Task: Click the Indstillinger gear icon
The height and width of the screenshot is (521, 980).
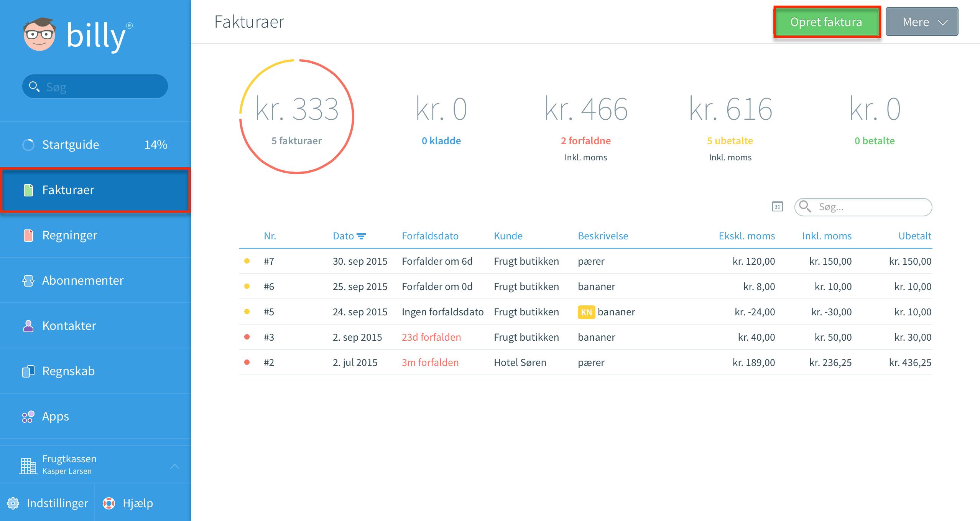Action: (x=13, y=503)
